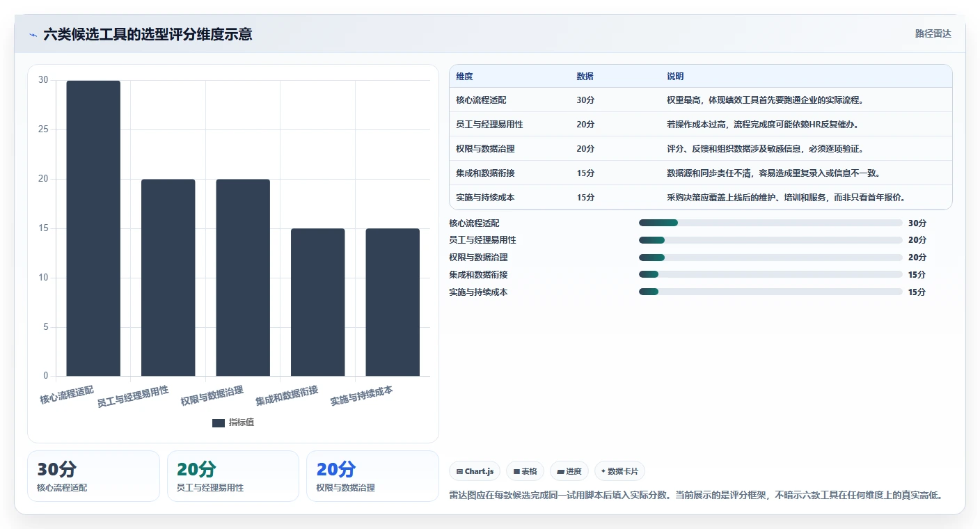Click the 权限与数据治理 x-axis label
The height and width of the screenshot is (529, 980).
[212, 395]
